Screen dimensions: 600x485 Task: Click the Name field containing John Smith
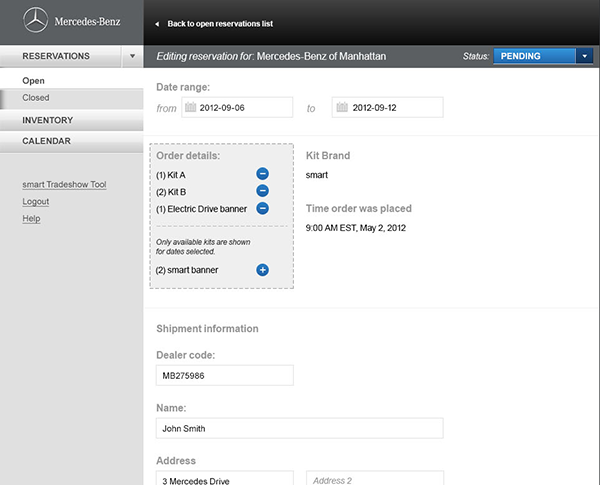click(x=299, y=428)
